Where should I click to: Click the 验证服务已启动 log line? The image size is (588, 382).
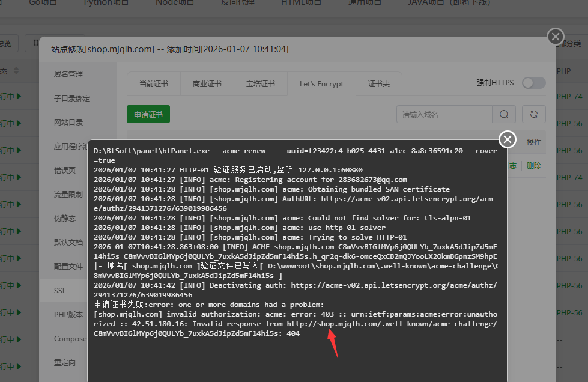pyautogui.click(x=228, y=170)
